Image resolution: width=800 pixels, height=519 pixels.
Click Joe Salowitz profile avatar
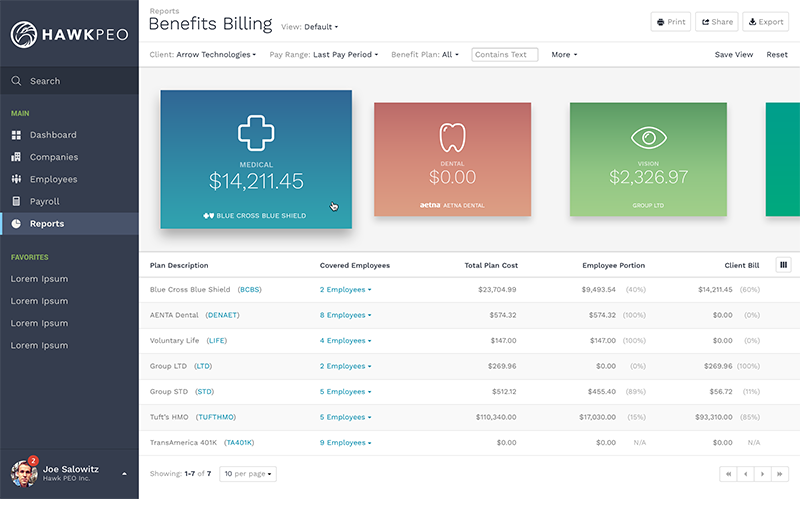coord(23,474)
